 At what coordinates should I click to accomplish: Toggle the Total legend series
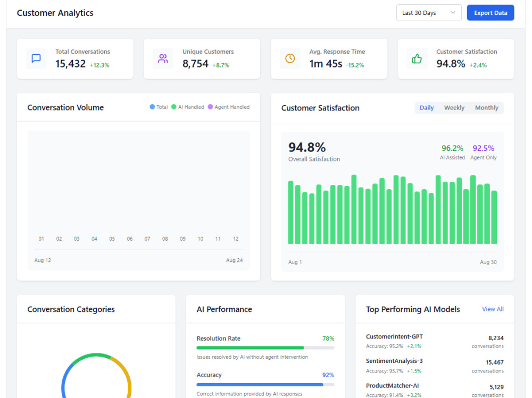pyautogui.click(x=159, y=107)
